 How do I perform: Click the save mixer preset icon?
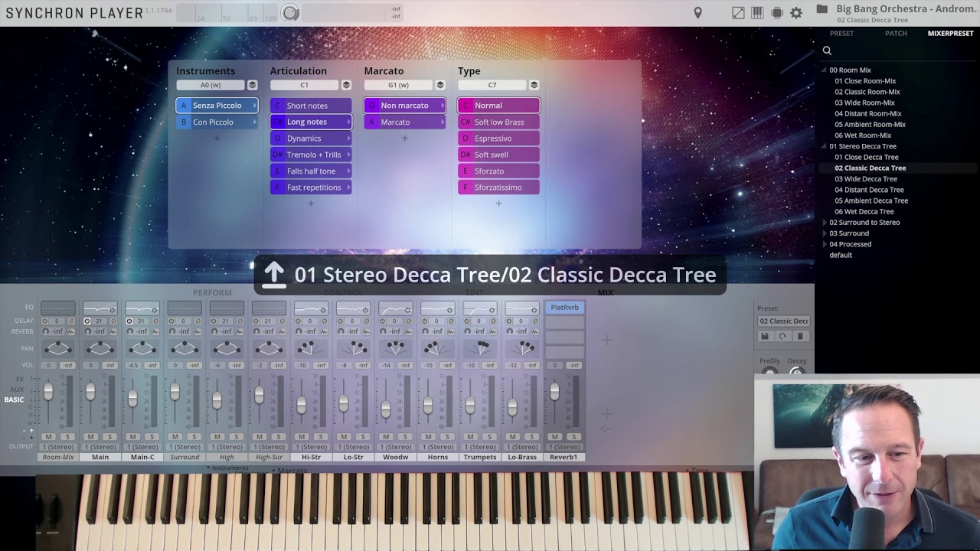[764, 336]
